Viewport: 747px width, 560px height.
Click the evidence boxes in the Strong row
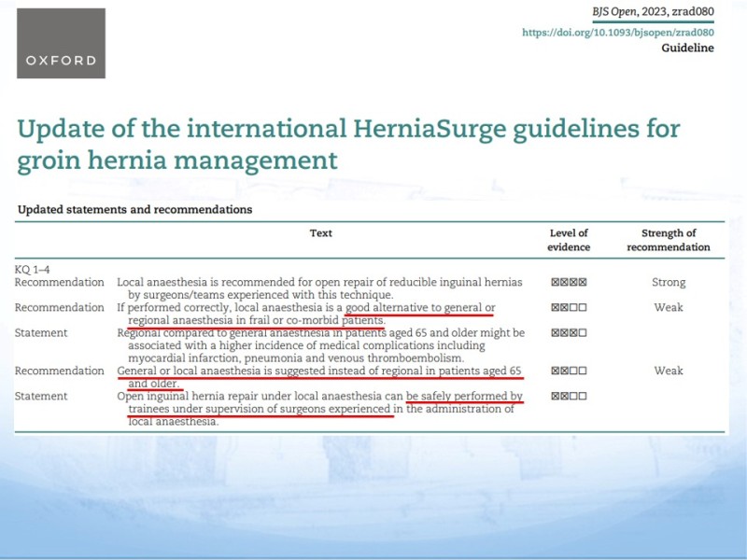pos(569,282)
